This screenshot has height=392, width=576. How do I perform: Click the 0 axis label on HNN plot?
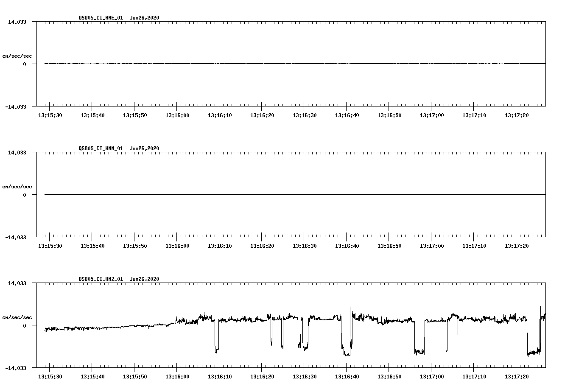25,195
